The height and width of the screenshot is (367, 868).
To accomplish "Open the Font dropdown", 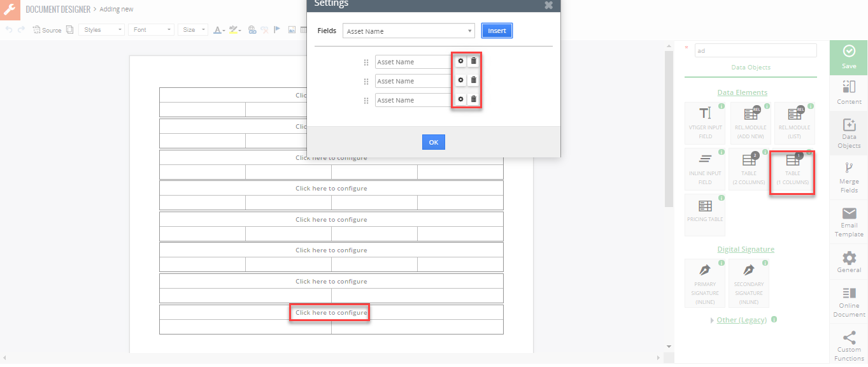I will coord(151,30).
